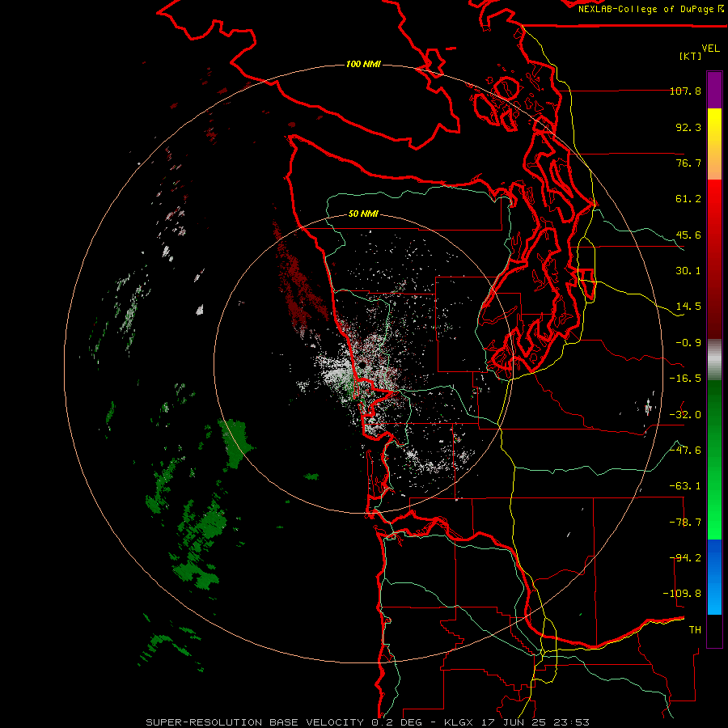Select the 14.5 legend value

(x=688, y=307)
